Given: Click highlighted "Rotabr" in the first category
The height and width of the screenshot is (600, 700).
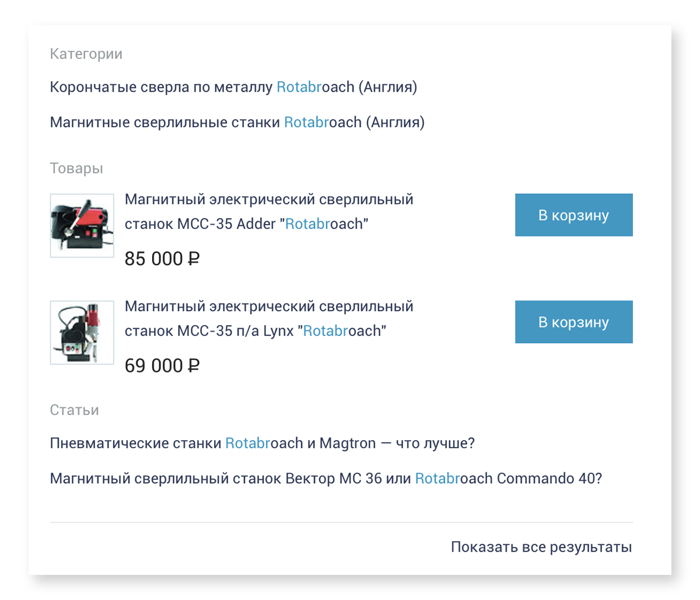Looking at the screenshot, I should (x=299, y=88).
